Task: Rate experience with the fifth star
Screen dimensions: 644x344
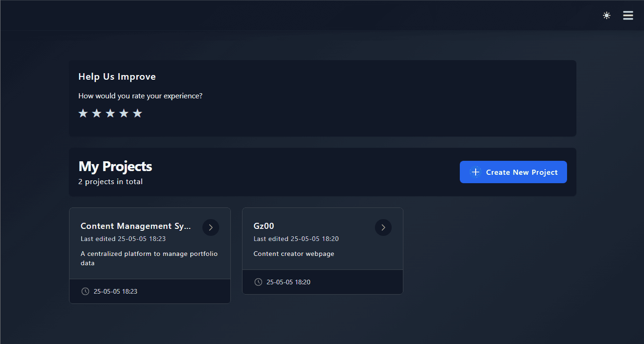Action: pos(137,113)
